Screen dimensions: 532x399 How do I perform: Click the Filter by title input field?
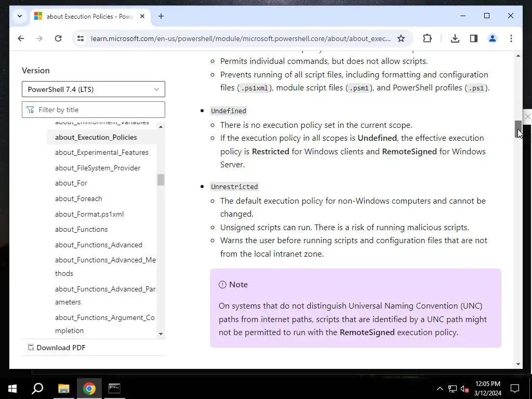tap(94, 110)
